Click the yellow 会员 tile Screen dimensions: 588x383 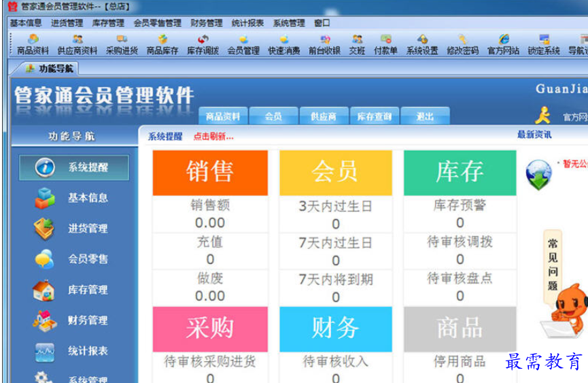coord(336,173)
